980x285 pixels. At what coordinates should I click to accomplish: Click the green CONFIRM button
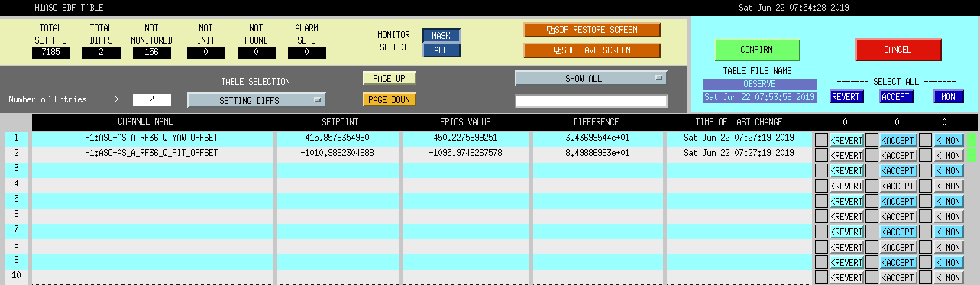pos(757,50)
